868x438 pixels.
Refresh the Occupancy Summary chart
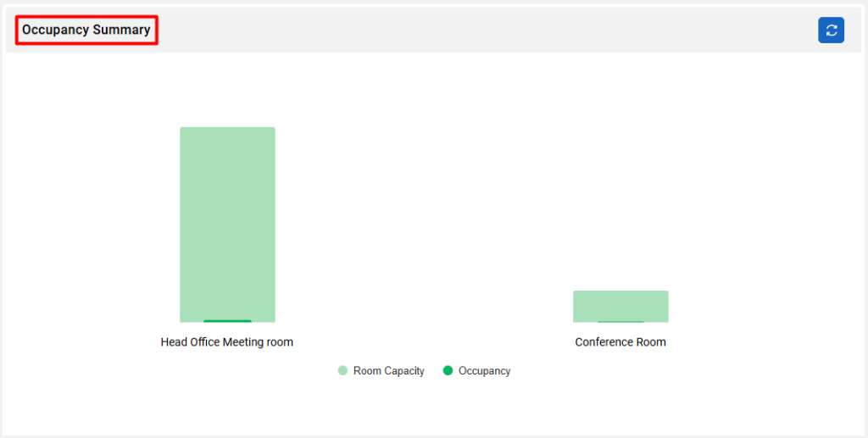tap(831, 30)
